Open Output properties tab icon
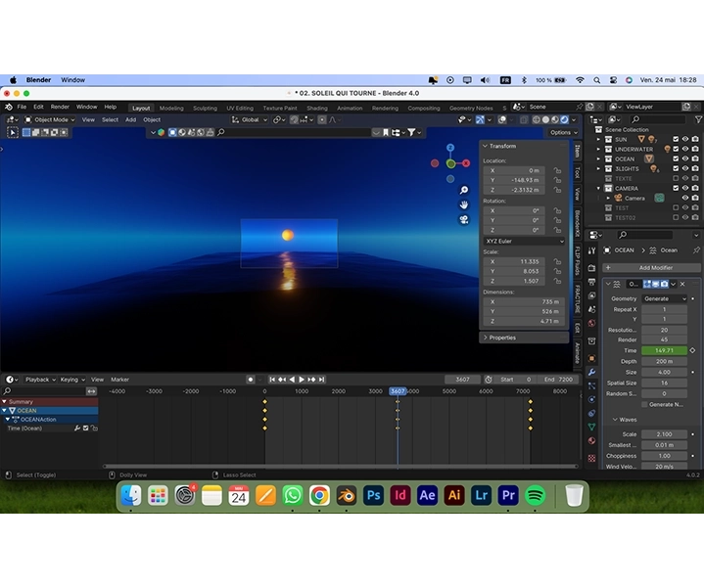The width and height of the screenshot is (704, 588). tap(591, 282)
